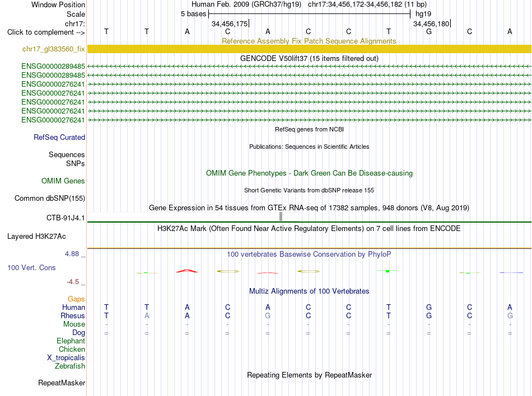The width and height of the screenshot is (532, 396).
Task: Open the Reference Assembly Fix Patch Sequence Alignments title
Action: [x=309, y=41]
